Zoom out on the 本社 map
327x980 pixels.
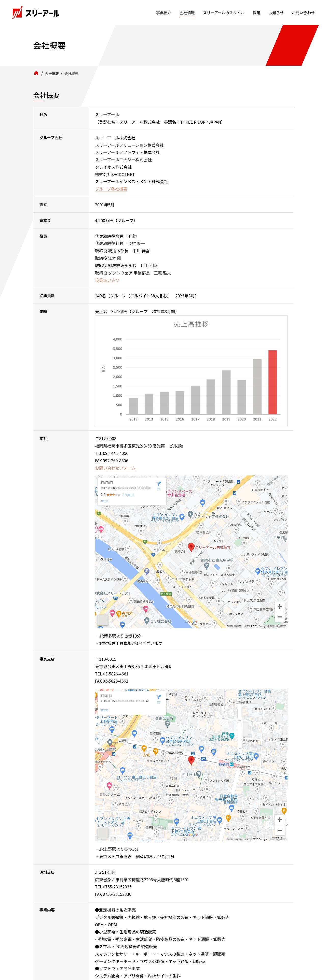(x=280, y=617)
